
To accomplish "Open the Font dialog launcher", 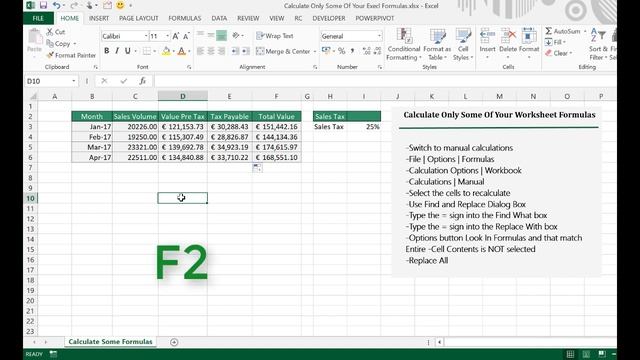I will point(189,67).
